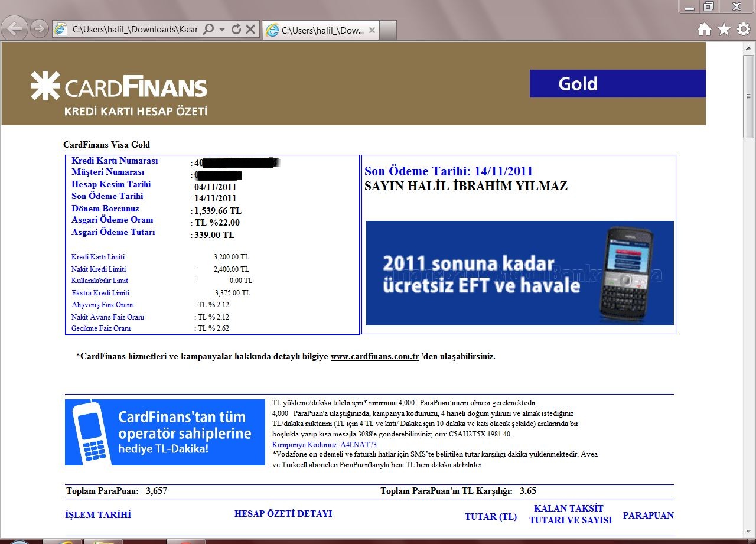Screen dimensions: 756x544
Task: Click the Son Ödeme Tarihi: 14/11/2011 heading
Action: pos(449,171)
